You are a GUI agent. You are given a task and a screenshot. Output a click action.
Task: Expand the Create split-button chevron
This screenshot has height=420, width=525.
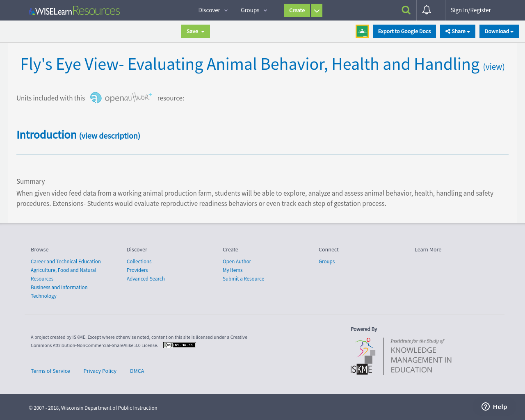(x=317, y=10)
